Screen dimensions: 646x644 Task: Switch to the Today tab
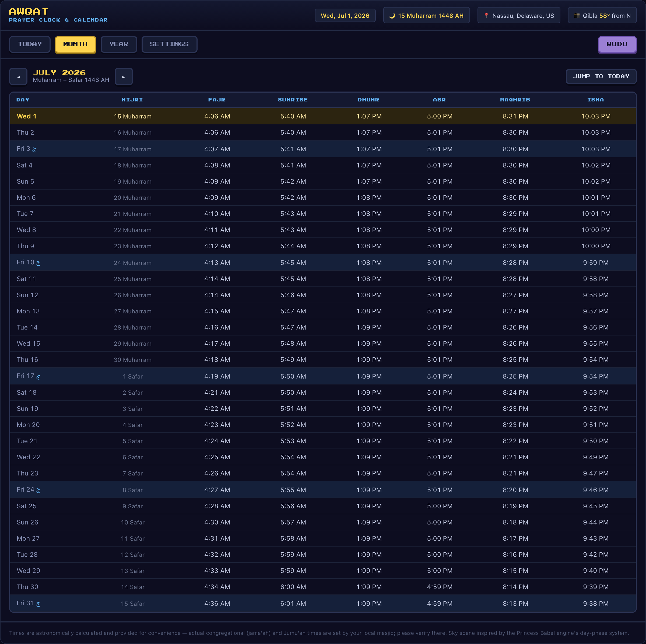pyautogui.click(x=30, y=44)
